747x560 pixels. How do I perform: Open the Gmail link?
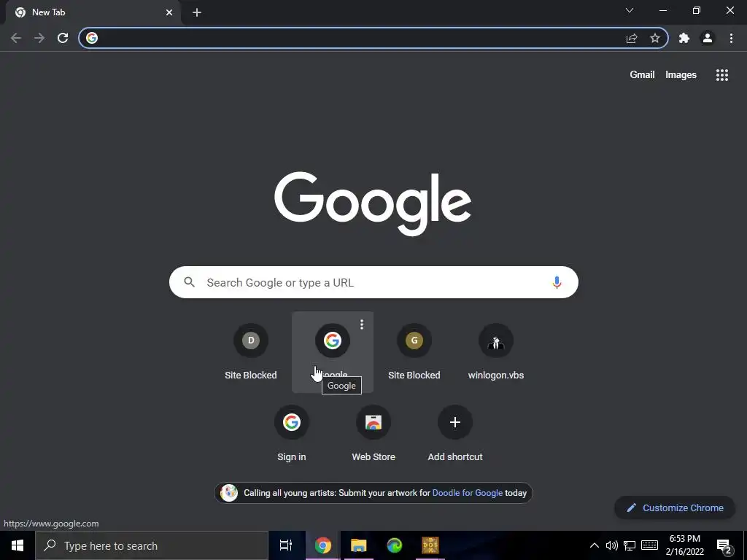(642, 75)
